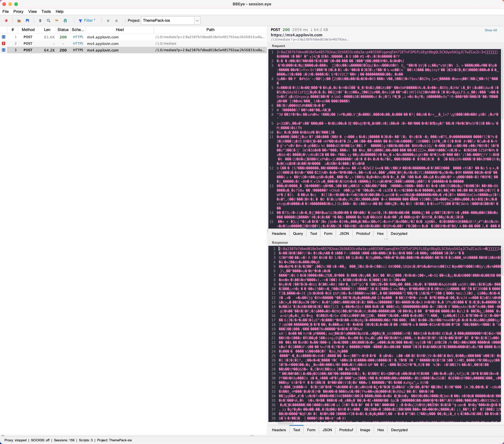The height and width of the screenshot is (444, 504).
Task: Open the Filter settings
Action: tap(87, 20)
